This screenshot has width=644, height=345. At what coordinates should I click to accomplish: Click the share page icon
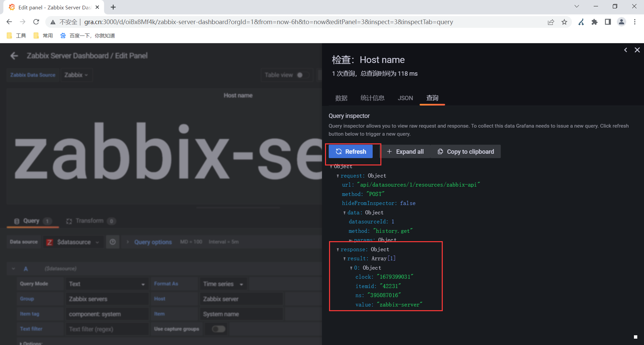(x=551, y=22)
